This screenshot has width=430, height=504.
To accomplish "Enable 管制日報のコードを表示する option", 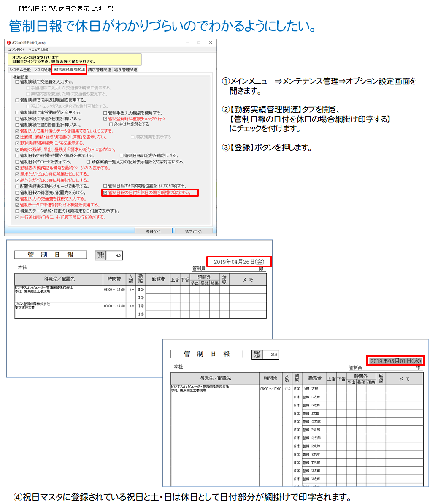I will tap(17, 162).
